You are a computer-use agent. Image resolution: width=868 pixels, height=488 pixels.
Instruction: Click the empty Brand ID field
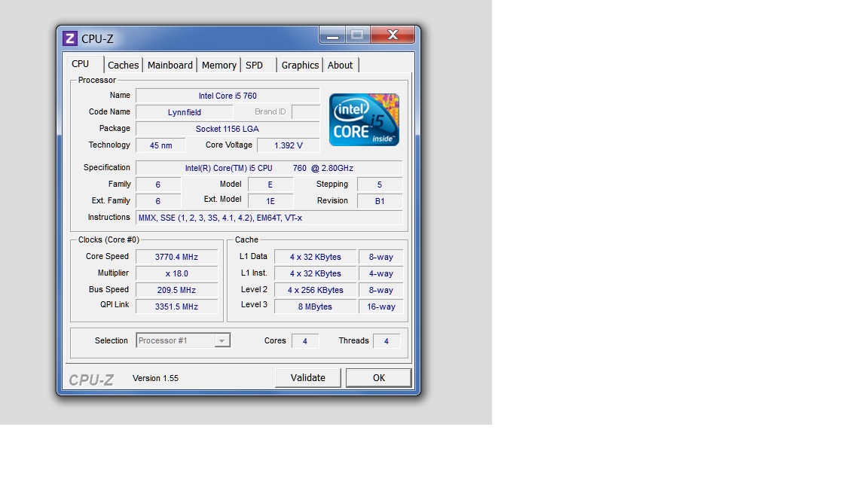point(306,112)
